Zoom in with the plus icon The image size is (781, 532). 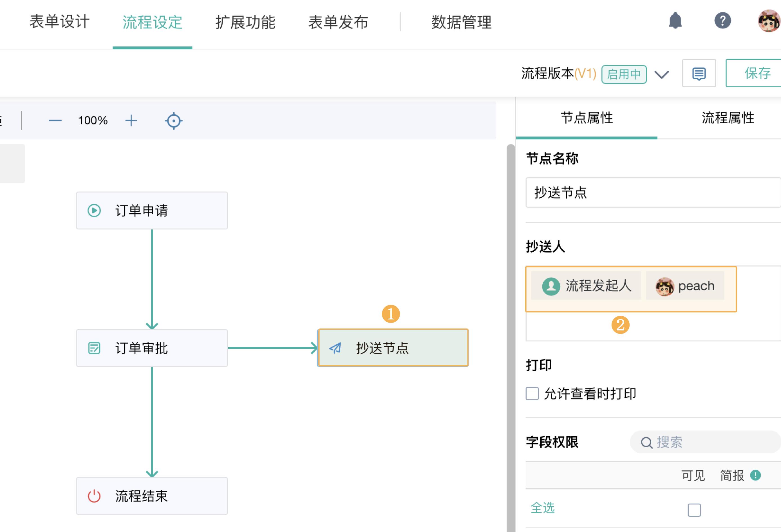tap(131, 120)
